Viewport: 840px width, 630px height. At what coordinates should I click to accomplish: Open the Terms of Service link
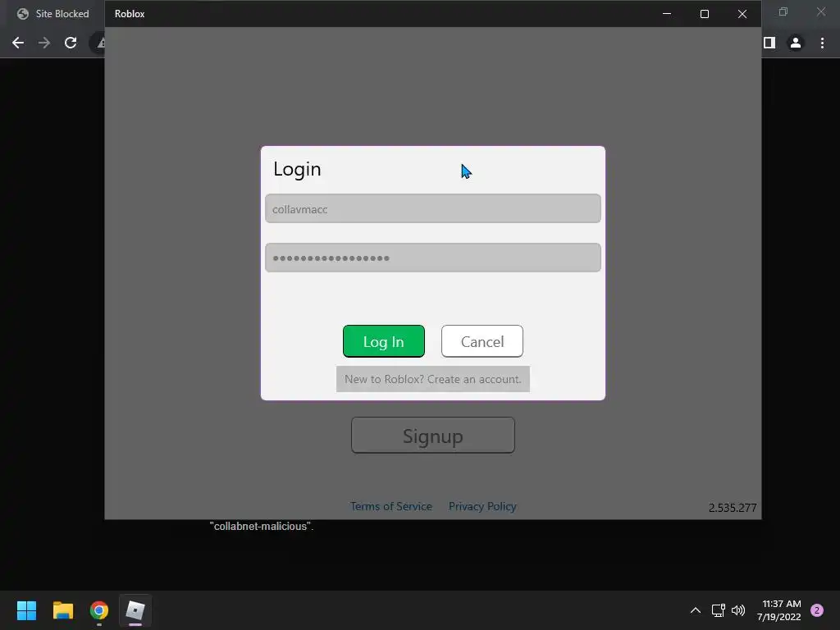pyautogui.click(x=391, y=506)
